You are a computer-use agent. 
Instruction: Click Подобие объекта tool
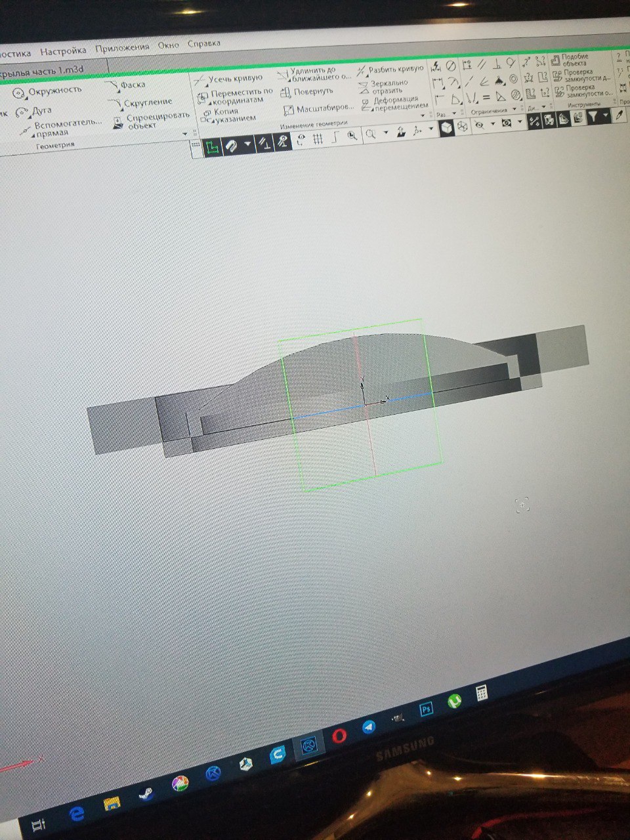(570, 60)
